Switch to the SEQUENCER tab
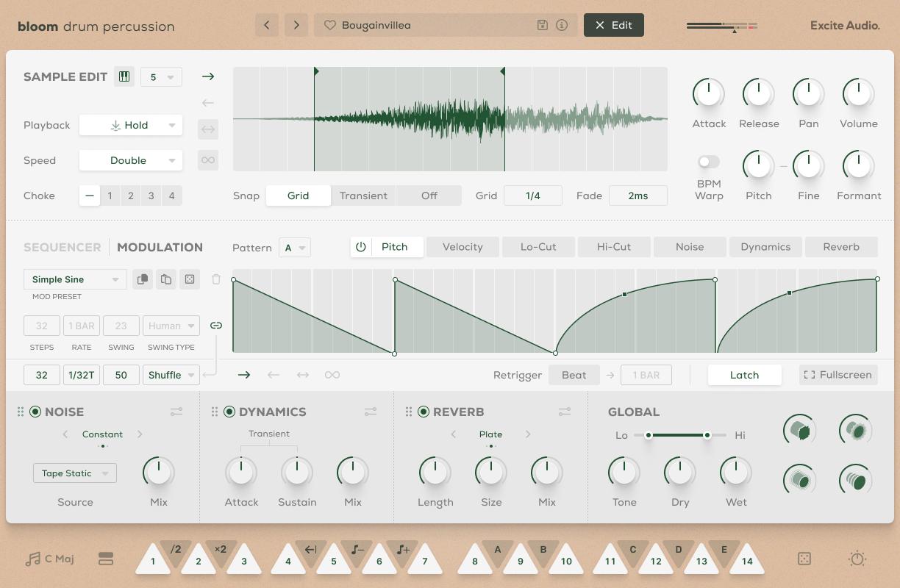 [x=62, y=247]
